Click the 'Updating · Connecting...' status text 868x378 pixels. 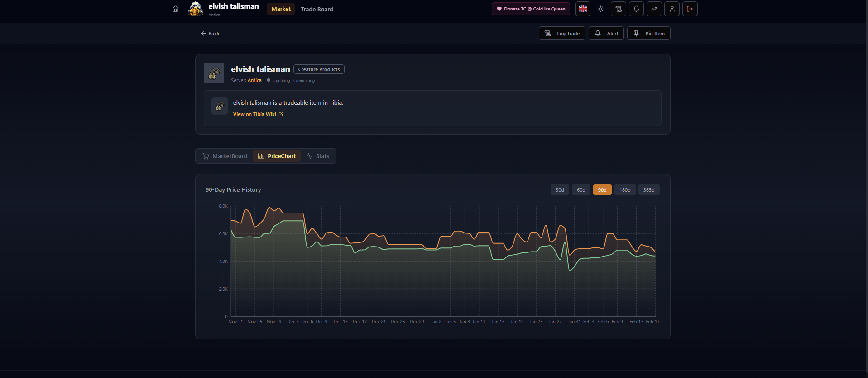point(295,81)
